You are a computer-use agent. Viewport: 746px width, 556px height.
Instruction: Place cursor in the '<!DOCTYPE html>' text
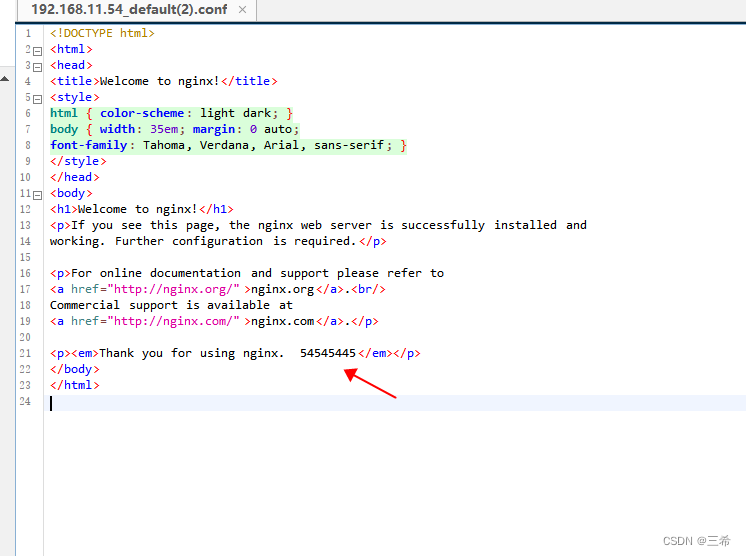[x=102, y=33]
